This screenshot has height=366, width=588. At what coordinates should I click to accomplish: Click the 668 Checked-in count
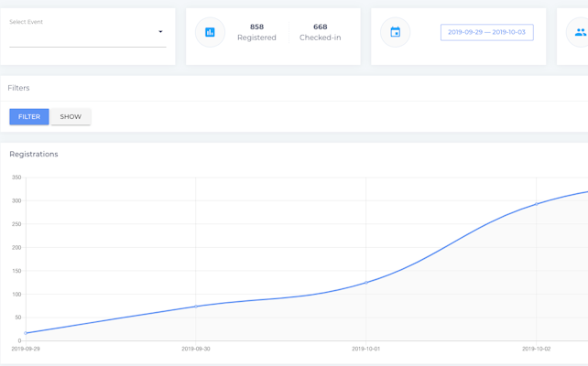[x=320, y=32]
